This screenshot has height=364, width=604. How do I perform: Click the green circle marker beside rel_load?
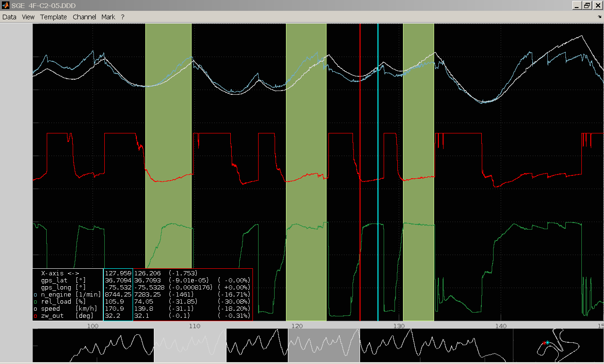click(35, 302)
